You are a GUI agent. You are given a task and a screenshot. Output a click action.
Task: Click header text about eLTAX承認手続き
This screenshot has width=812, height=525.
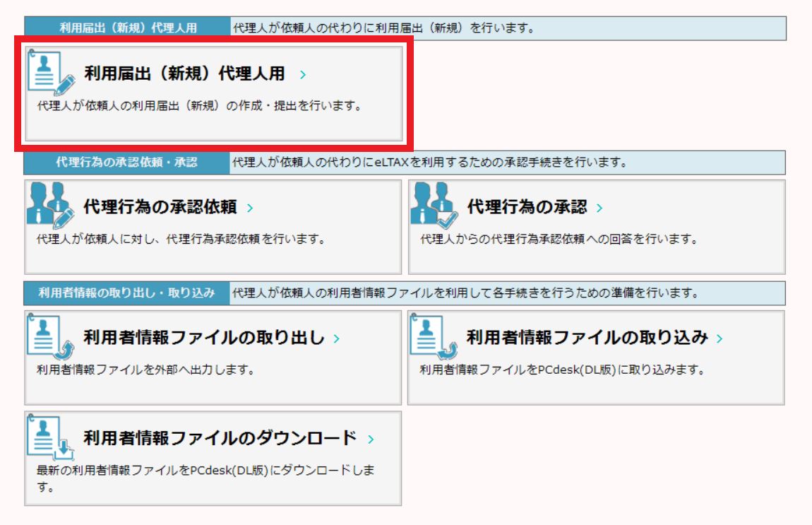430,163
